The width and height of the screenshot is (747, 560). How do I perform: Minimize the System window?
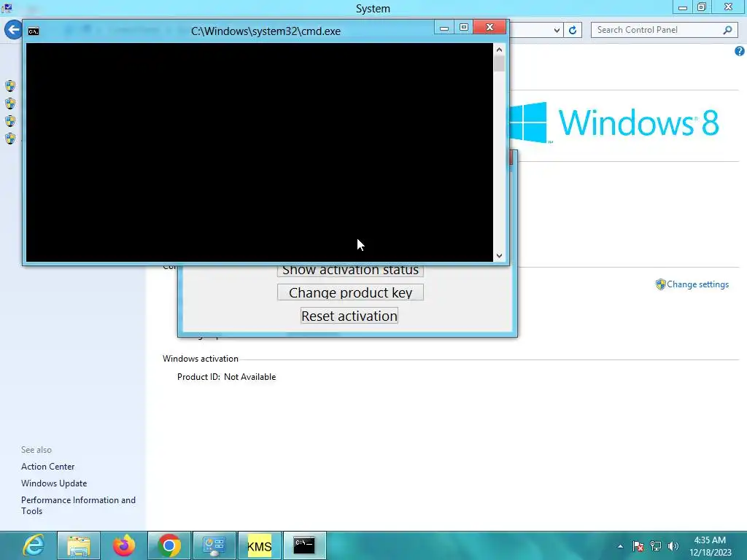tap(683, 7)
